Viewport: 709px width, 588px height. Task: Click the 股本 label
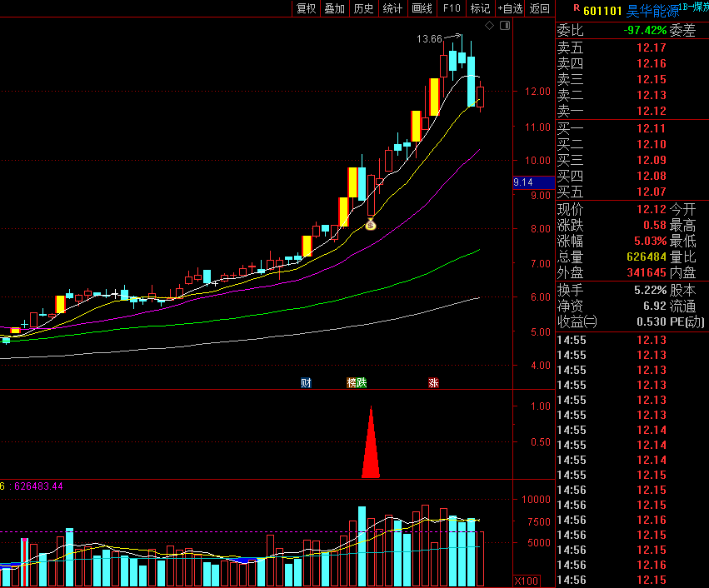pos(682,290)
